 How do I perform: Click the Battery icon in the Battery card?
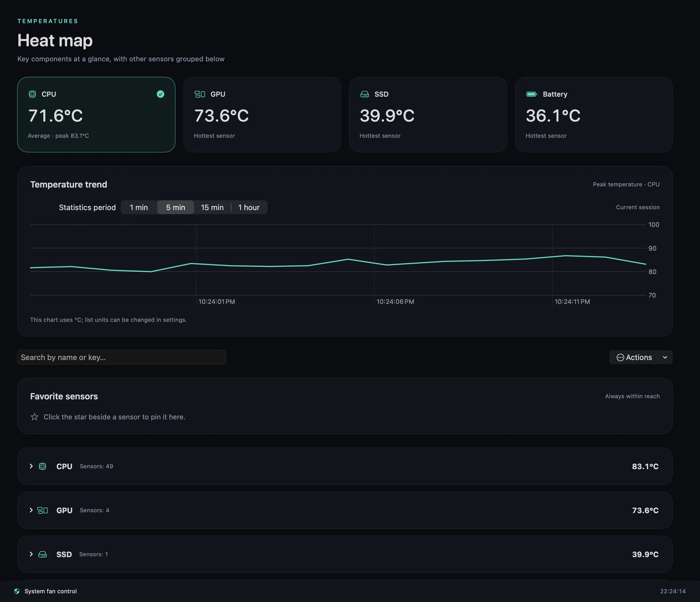point(532,94)
